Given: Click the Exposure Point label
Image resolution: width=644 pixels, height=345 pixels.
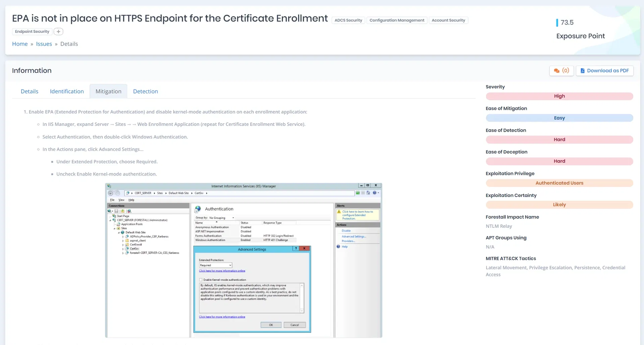Looking at the screenshot, I should [580, 36].
